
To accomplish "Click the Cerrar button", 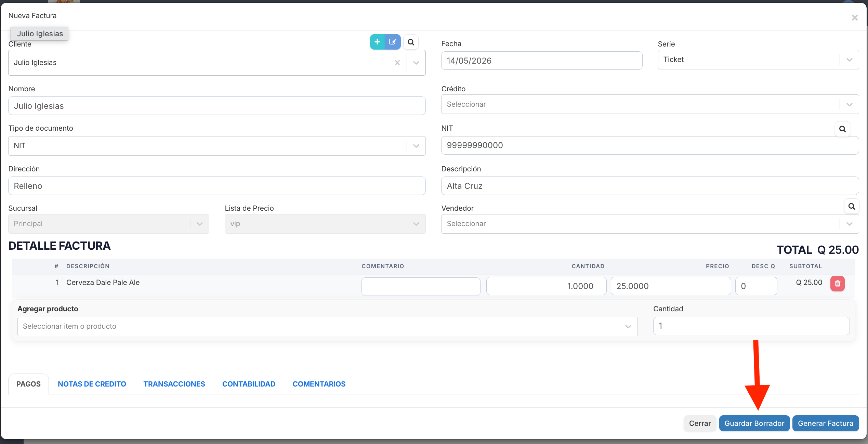I will 700,423.
